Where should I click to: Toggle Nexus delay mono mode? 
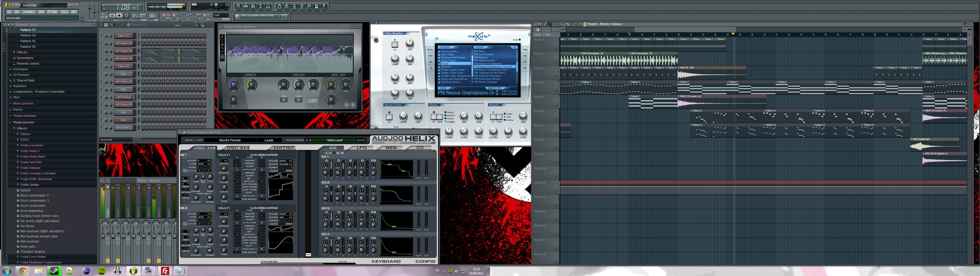(x=449, y=112)
